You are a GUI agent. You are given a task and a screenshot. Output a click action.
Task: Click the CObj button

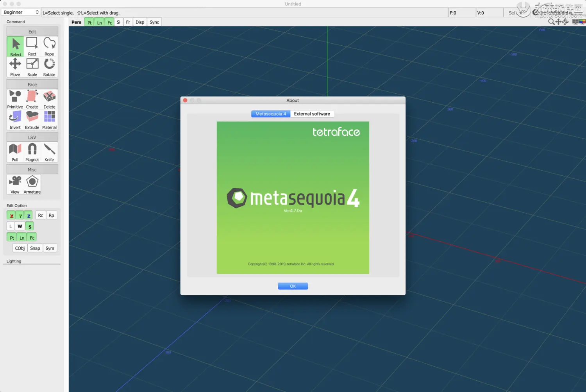[x=20, y=248]
